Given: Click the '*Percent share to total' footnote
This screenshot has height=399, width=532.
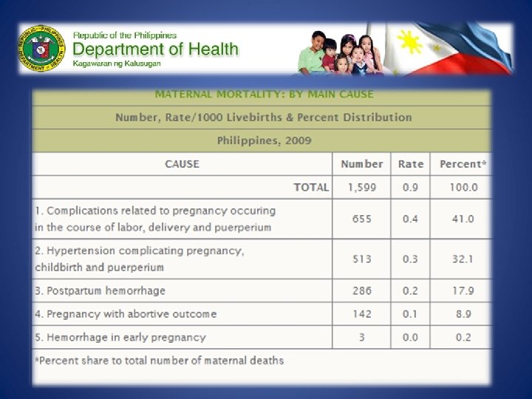Looking at the screenshot, I should pos(159,361).
